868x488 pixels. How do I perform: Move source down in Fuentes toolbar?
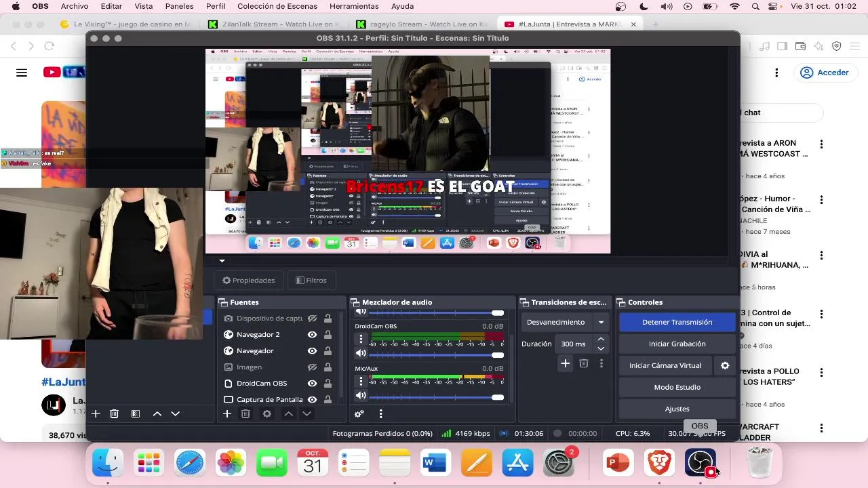[307, 413]
